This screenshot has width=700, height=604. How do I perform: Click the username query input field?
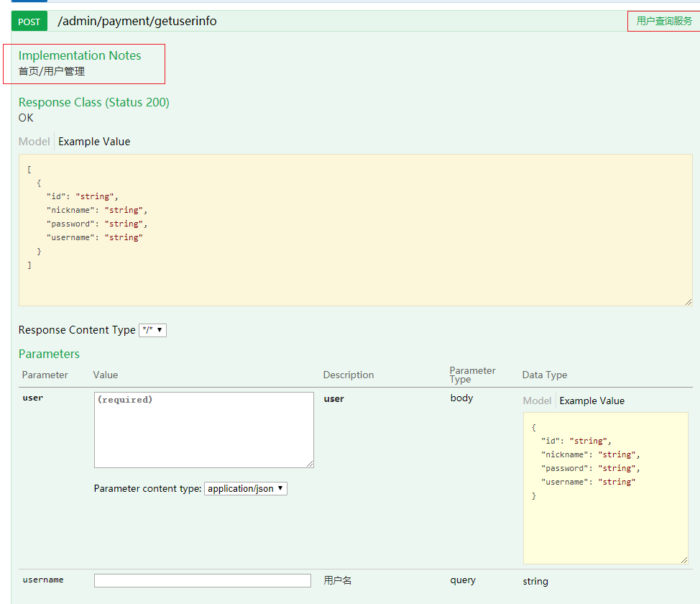[203, 580]
